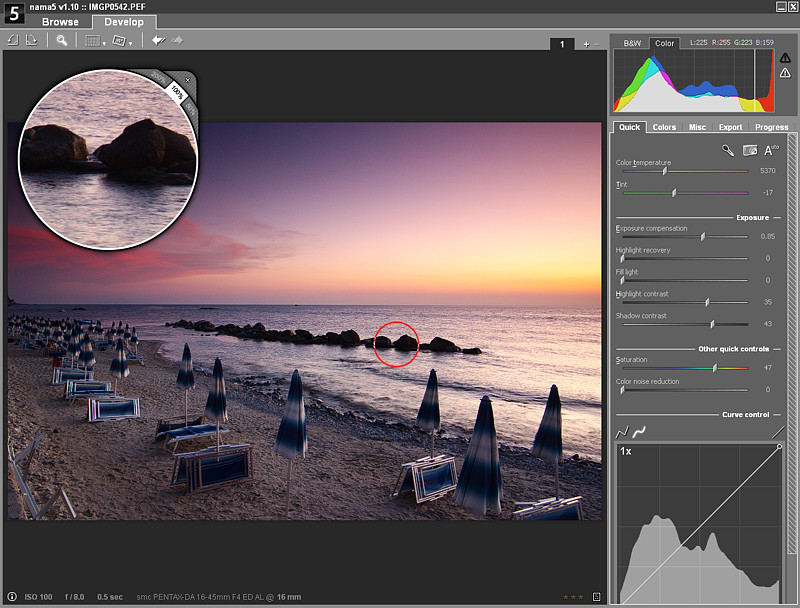
Task: Click the plus button beside version 1
Action: tap(586, 44)
